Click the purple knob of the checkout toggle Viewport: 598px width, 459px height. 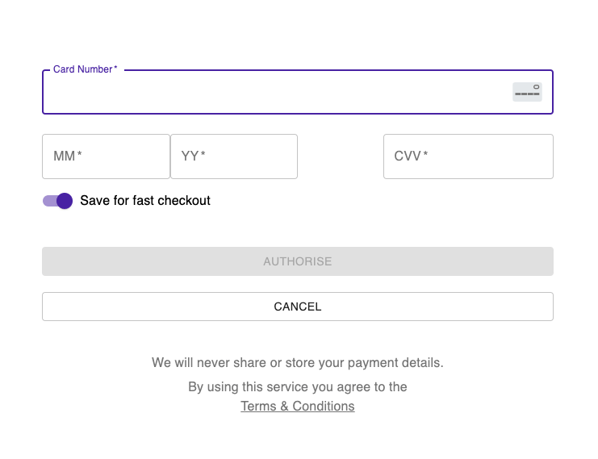[64, 201]
